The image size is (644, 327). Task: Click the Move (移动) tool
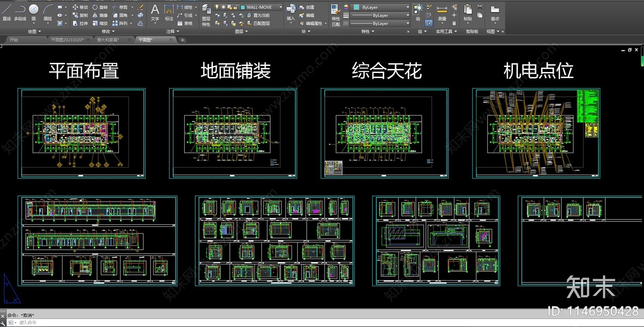click(x=80, y=7)
